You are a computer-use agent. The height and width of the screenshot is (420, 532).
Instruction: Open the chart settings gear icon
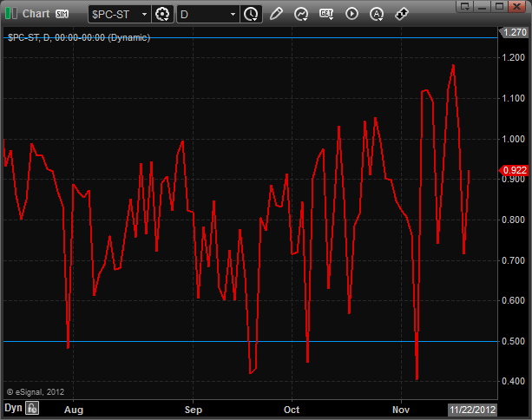point(162,14)
